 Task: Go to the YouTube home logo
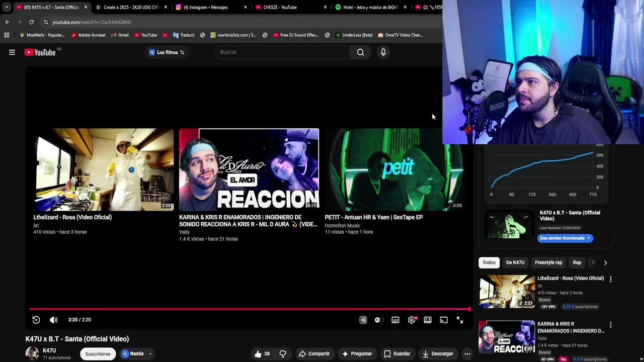(40, 52)
